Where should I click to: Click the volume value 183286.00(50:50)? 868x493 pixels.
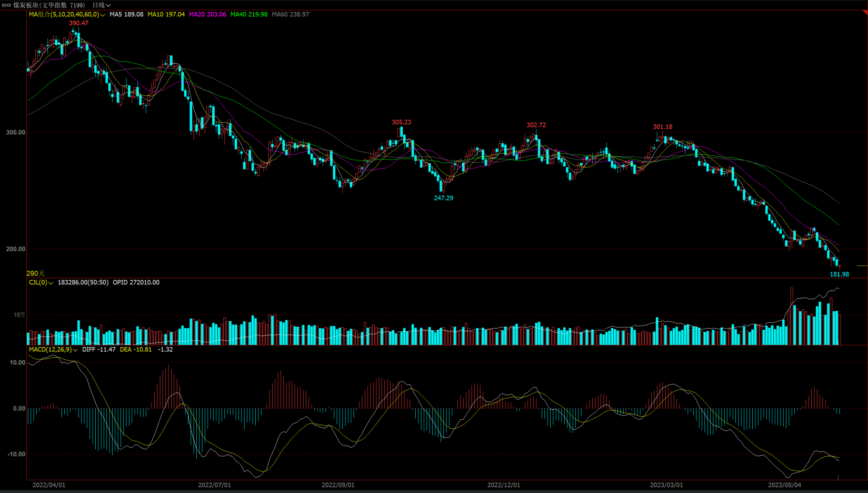point(83,282)
